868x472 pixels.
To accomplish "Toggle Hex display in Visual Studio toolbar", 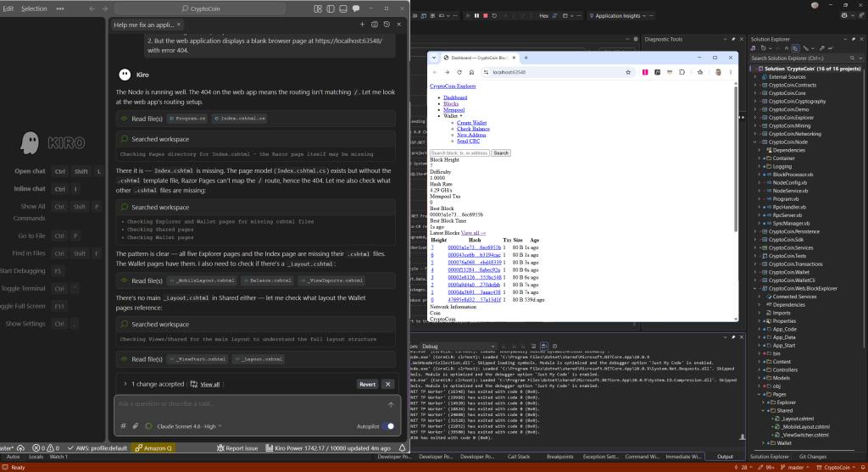I will tap(543, 15).
